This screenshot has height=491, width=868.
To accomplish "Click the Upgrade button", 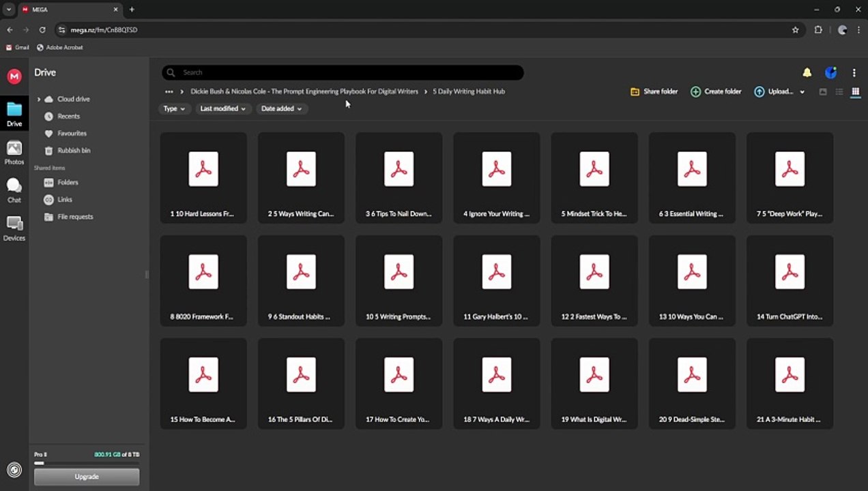I will pos(87,477).
